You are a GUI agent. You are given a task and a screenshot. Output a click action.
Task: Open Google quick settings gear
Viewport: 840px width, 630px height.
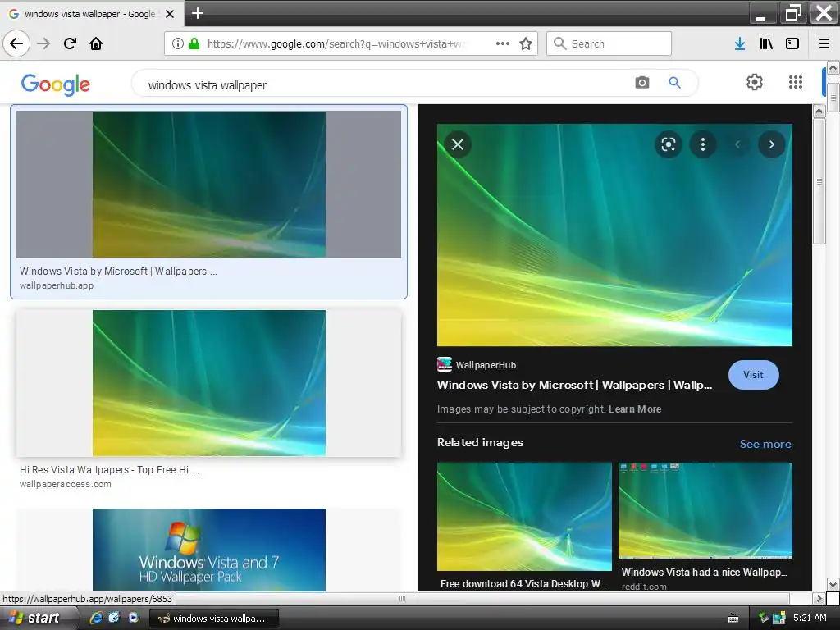click(x=755, y=82)
